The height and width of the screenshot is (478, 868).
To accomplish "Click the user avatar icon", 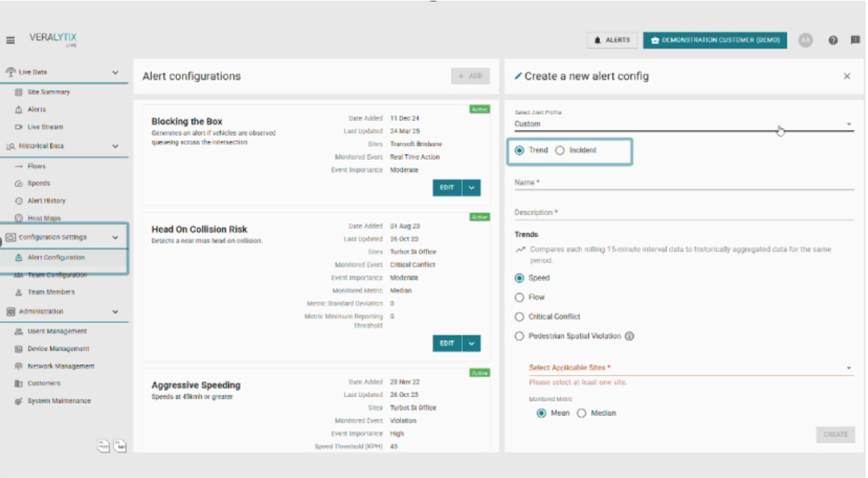I will tap(805, 40).
